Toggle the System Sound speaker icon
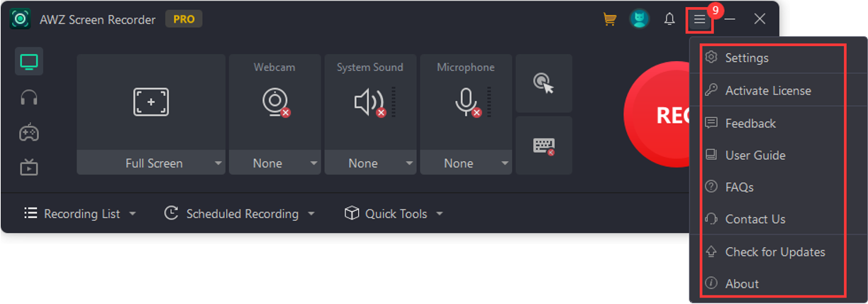The image size is (868, 304). tap(369, 103)
